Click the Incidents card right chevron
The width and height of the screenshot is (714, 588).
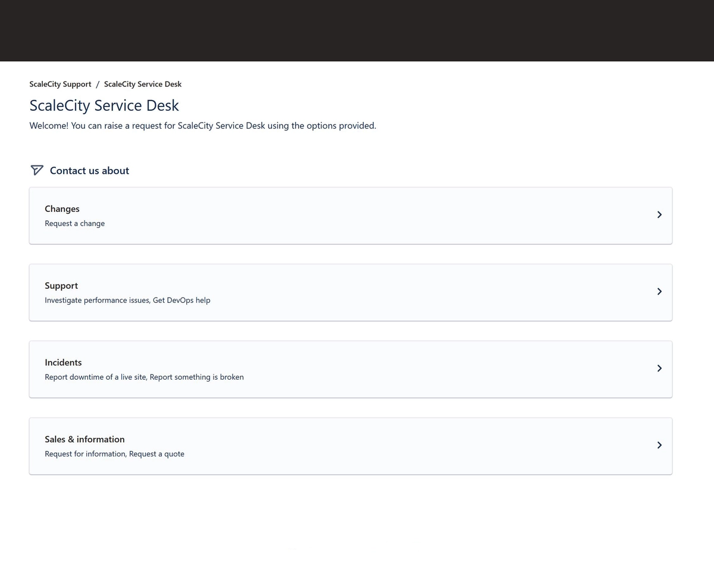(659, 368)
